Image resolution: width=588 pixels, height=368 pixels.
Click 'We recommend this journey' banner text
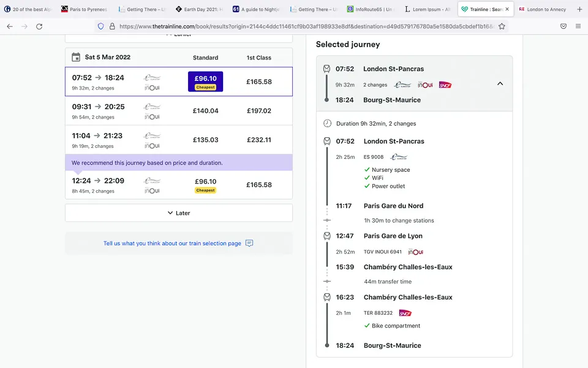click(x=147, y=163)
